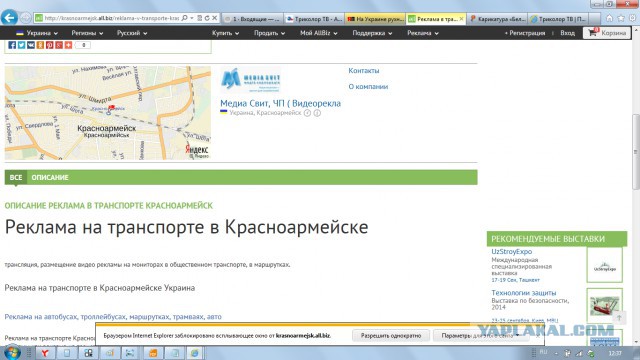The width and height of the screenshot is (640, 360).
Task: Click Разрешить однократно button
Action: [x=391, y=336]
